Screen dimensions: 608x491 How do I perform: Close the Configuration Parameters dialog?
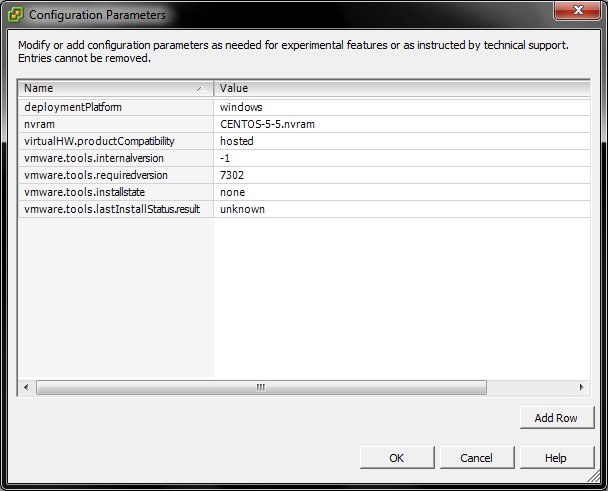point(577,10)
